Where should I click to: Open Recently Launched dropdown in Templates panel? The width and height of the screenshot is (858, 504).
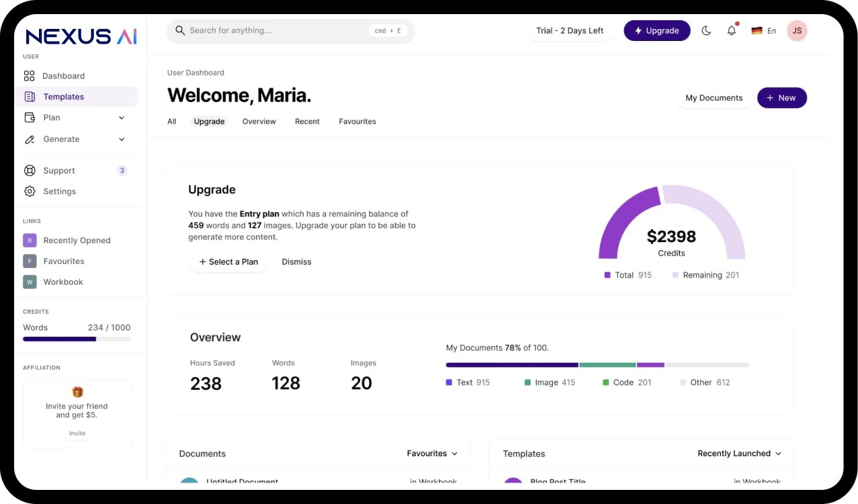click(739, 453)
